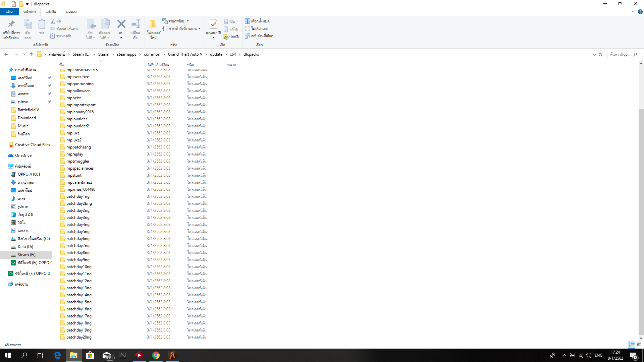644x362 pixels.
Task: Open Properties using the คุณสมบัติ checkmark icon
Action: click(x=213, y=24)
